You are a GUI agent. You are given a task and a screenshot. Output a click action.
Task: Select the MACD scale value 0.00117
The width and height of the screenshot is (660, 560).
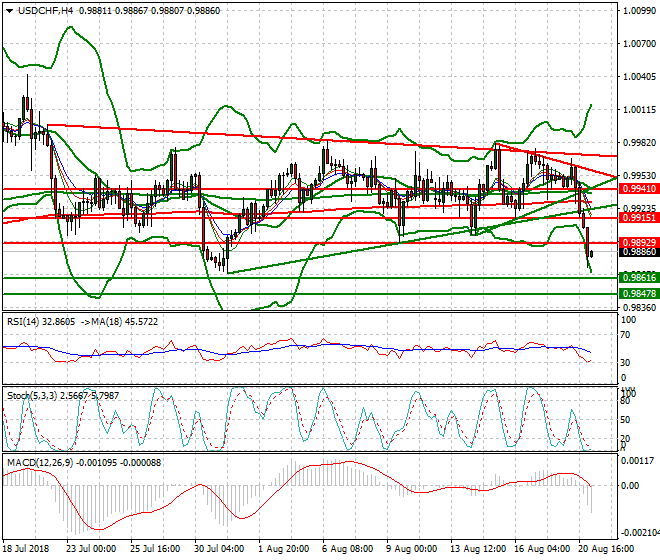point(638,461)
